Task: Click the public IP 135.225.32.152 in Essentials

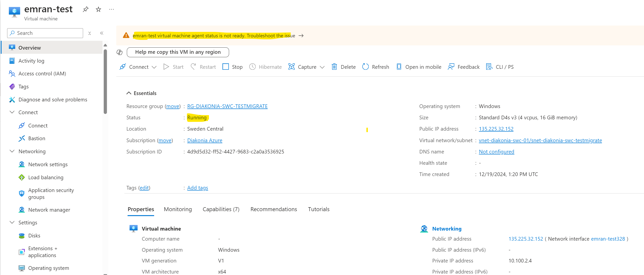Action: pyautogui.click(x=496, y=129)
